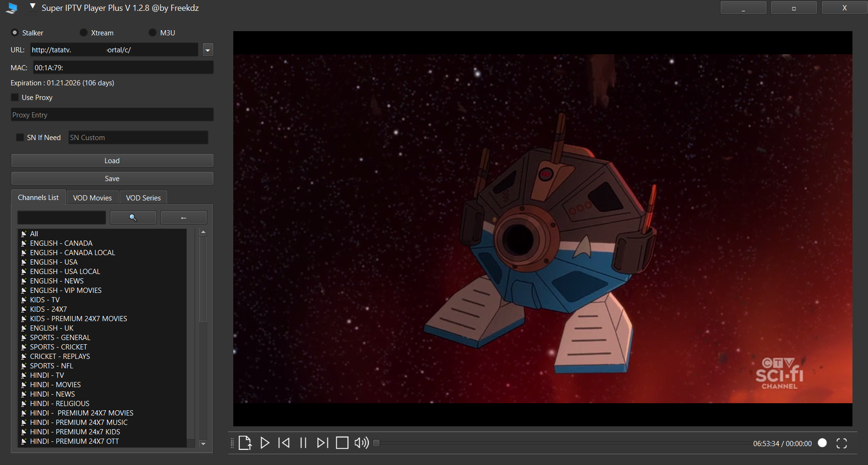
Task: Pause the video playback
Action: [x=303, y=443]
